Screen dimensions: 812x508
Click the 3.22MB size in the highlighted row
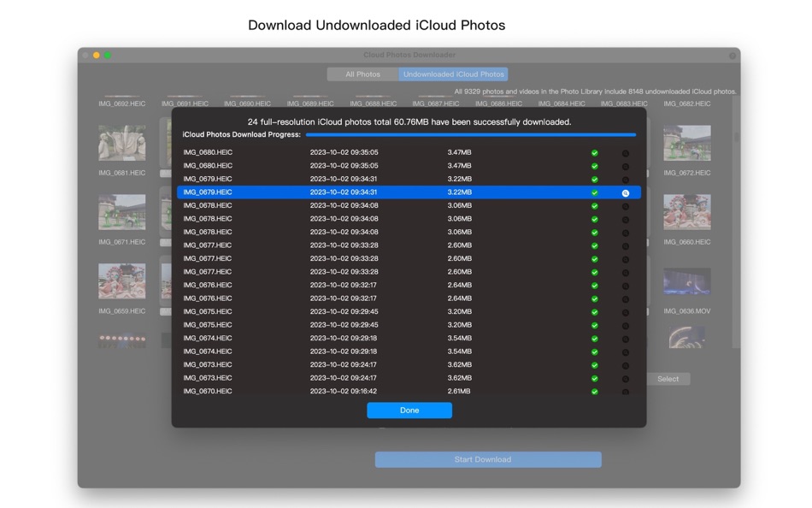[x=459, y=192]
